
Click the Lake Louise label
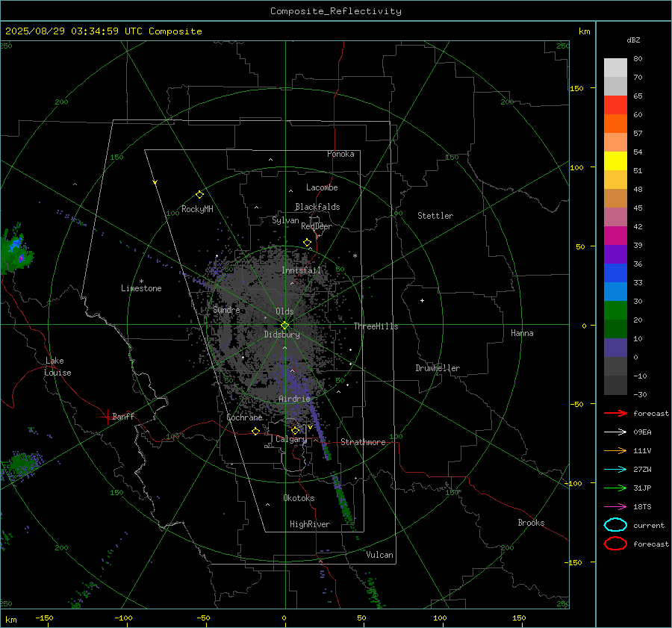click(57, 367)
